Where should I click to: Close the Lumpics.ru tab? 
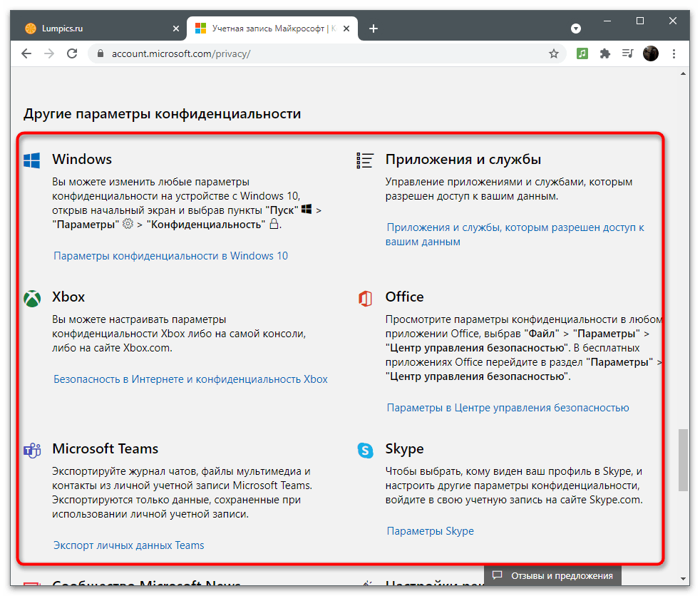[176, 29]
